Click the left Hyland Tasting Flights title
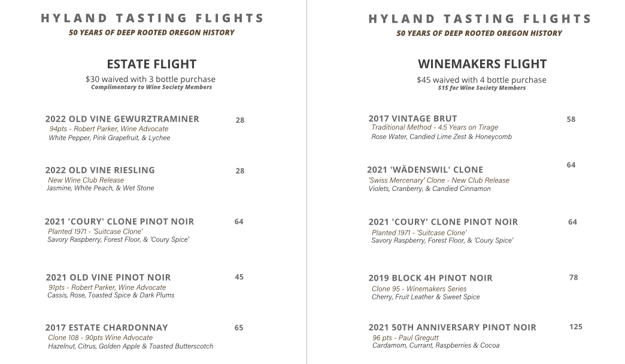This screenshot has height=364, width=625. [152, 18]
